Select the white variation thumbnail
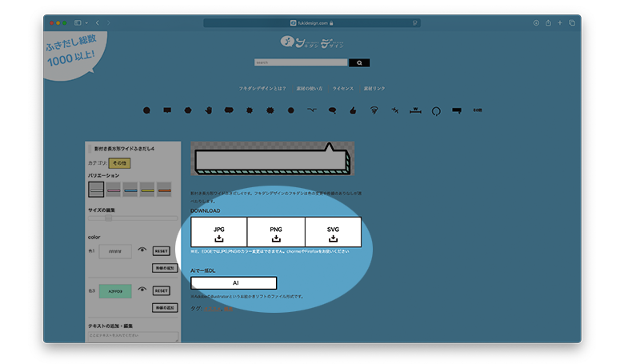 96,190
